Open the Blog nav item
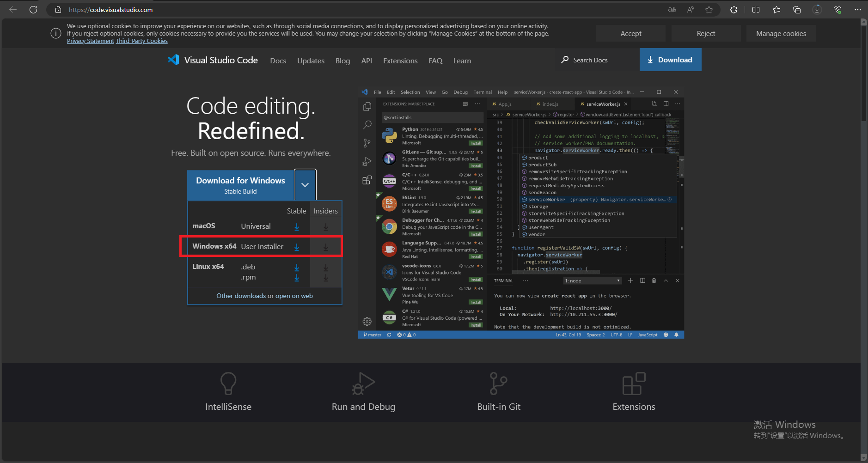This screenshot has height=463, width=868. point(342,61)
